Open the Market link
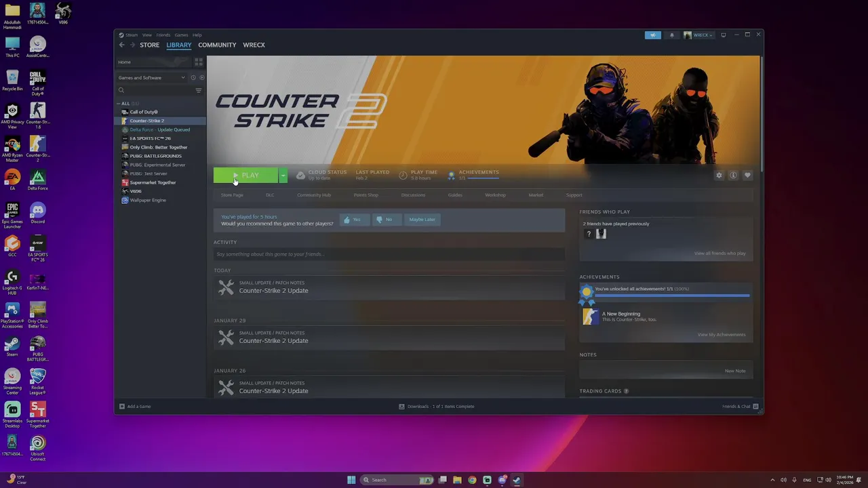868x488 pixels. click(536, 195)
